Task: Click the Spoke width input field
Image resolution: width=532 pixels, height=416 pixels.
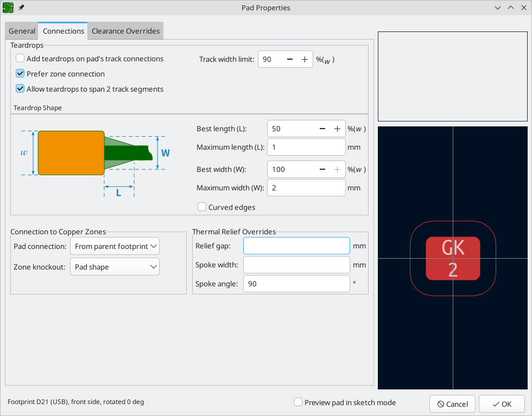Action: [x=296, y=265]
